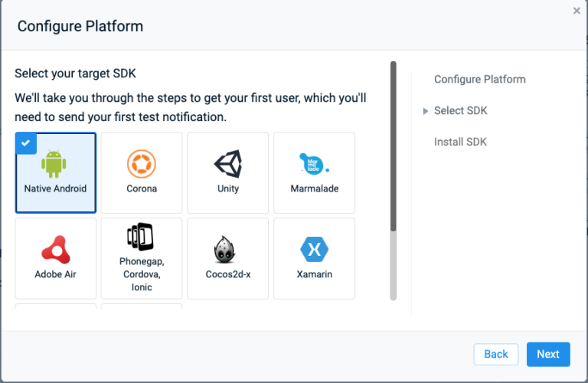The image size is (588, 383).
Task: Open the Select SDK step
Action: point(460,110)
